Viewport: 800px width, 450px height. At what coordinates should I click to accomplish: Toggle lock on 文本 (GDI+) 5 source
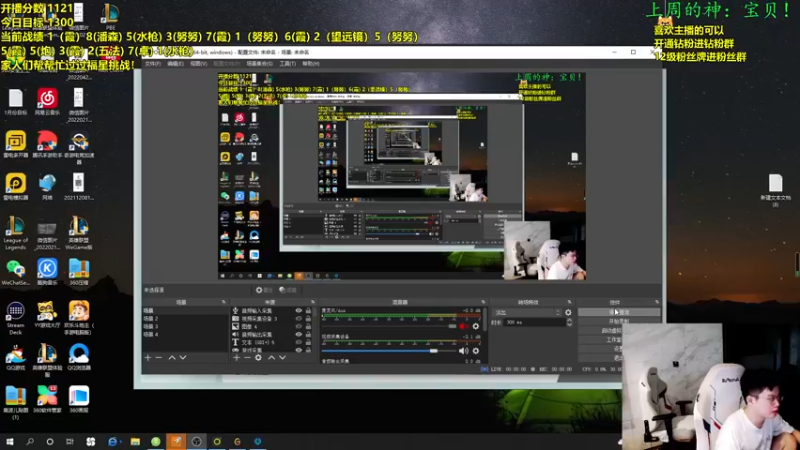[308, 342]
